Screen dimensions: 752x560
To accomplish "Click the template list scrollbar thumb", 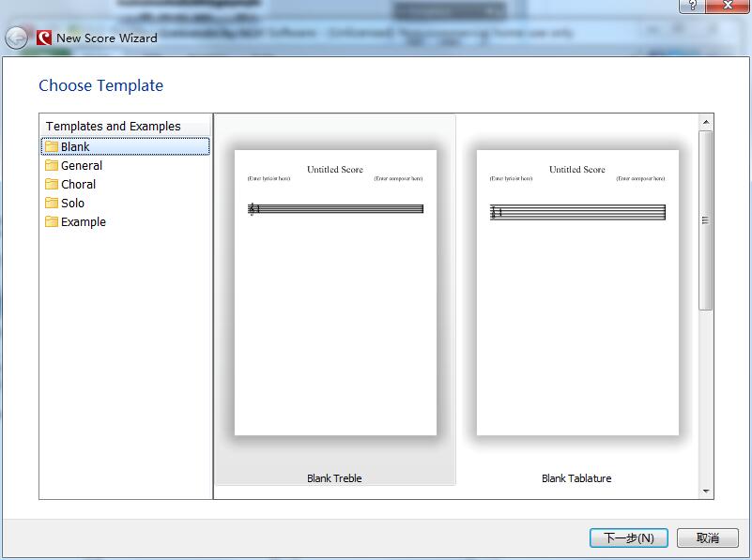I will [705, 220].
